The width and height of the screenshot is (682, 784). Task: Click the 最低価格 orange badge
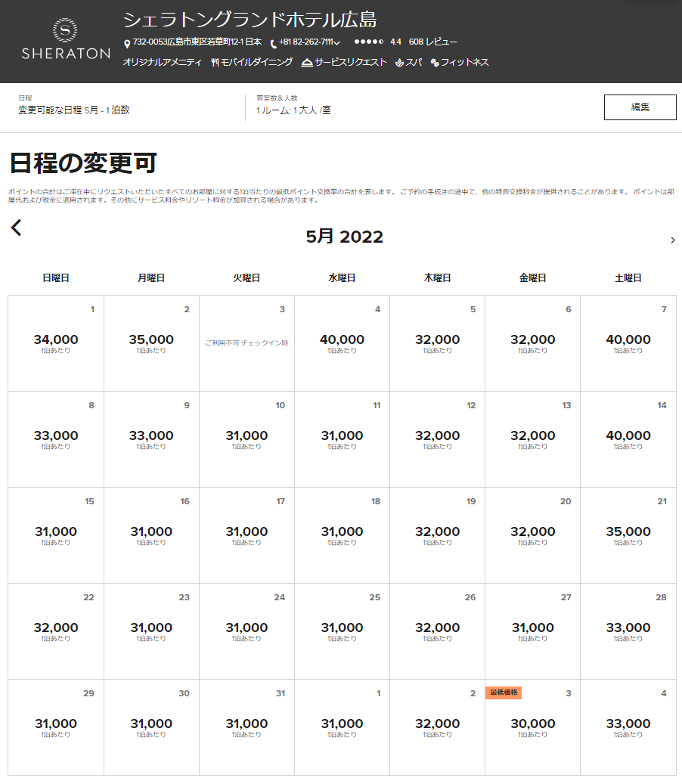(x=503, y=693)
